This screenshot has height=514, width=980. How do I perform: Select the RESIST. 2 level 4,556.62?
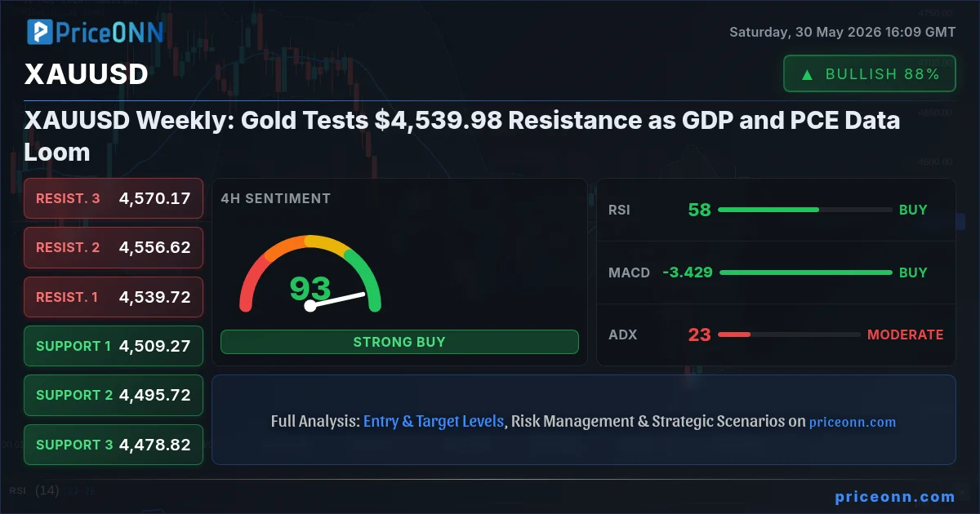[114, 247]
